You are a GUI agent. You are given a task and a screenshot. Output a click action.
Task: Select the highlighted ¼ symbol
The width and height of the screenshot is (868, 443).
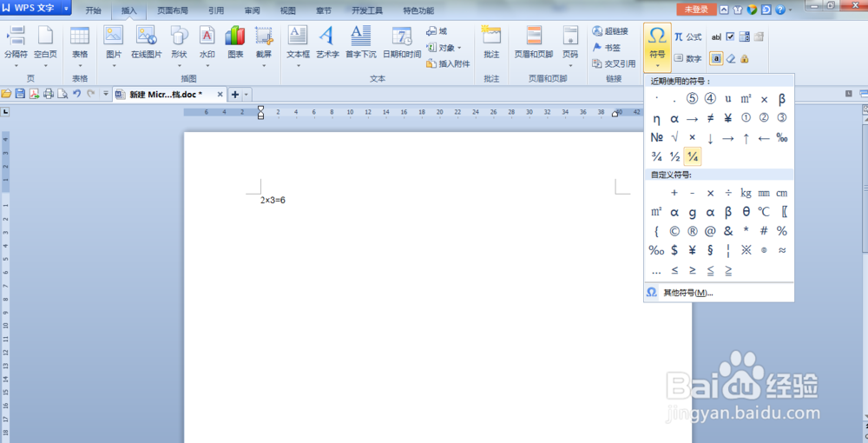point(693,157)
